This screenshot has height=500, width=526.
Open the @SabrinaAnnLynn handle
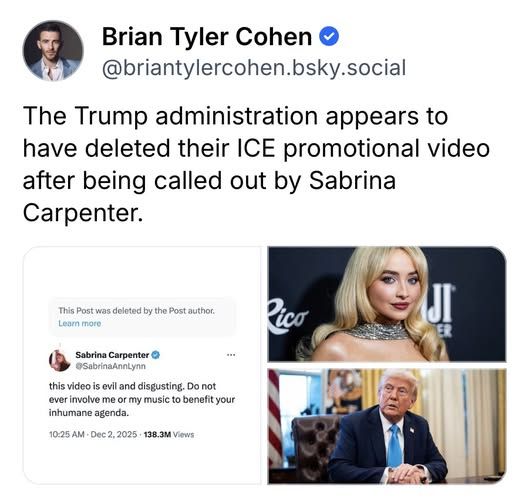[x=110, y=366]
